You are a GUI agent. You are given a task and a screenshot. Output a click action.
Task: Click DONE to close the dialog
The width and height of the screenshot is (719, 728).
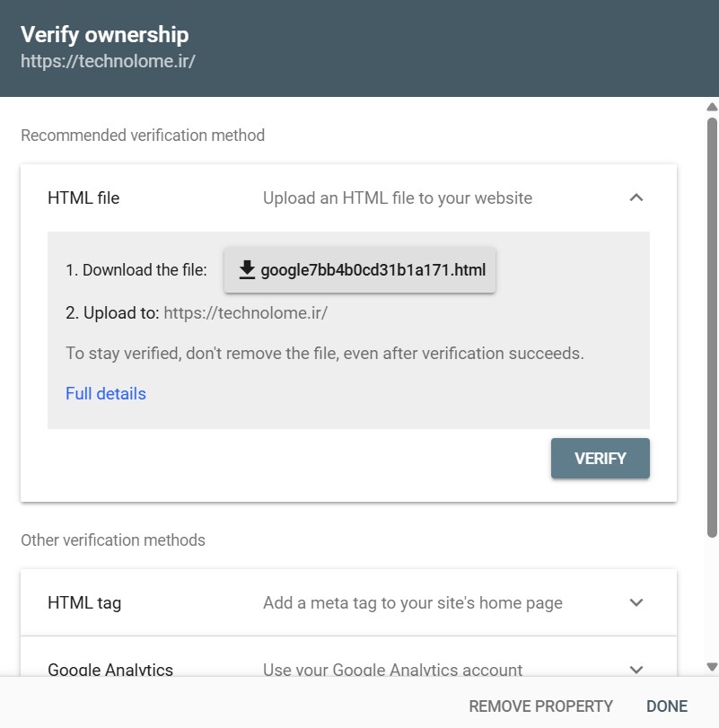(667, 706)
